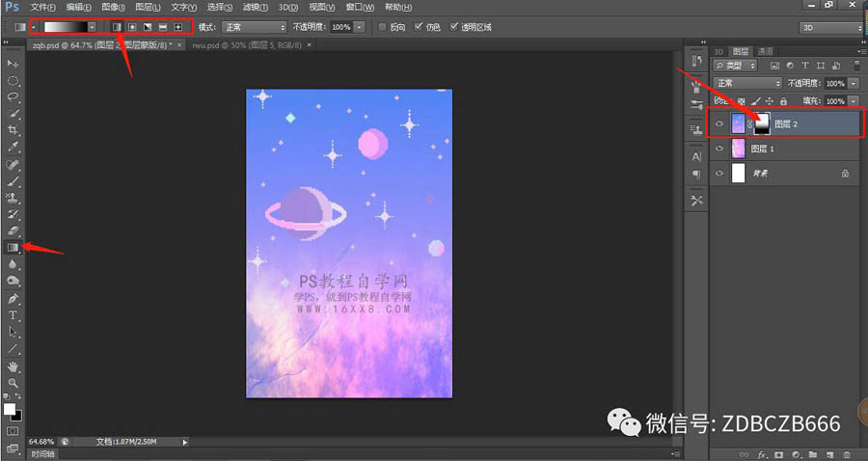The height and width of the screenshot is (461, 868).
Task: Select the Magic Wand tool
Action: tap(13, 114)
